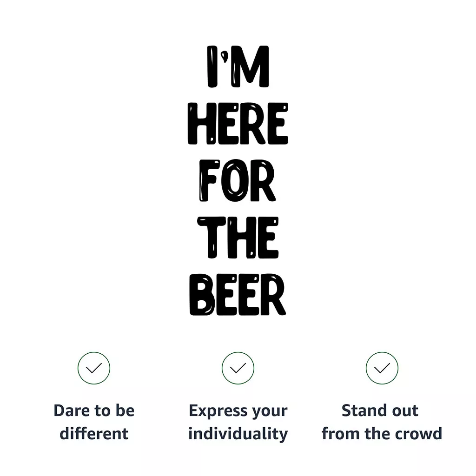Click the large word HERE
The image size is (476, 476).
pyautogui.click(x=238, y=124)
